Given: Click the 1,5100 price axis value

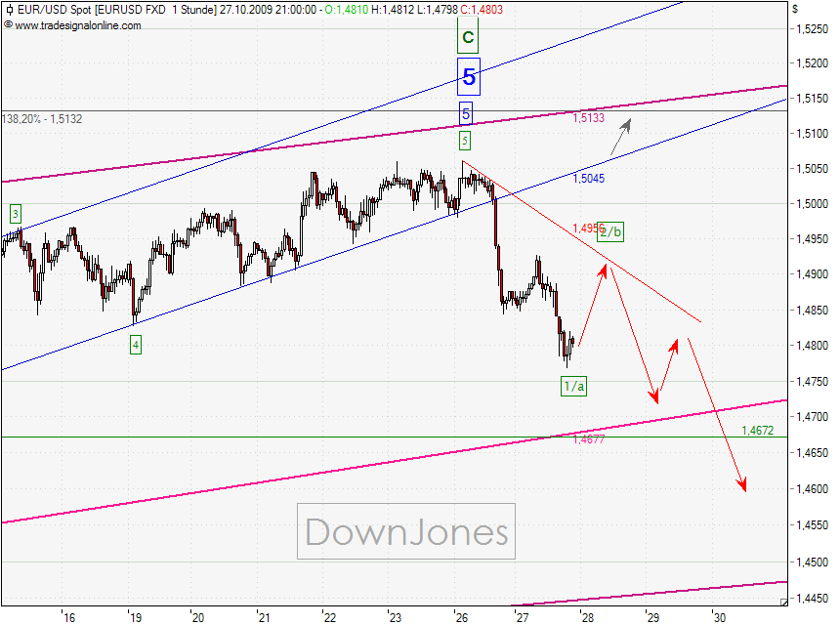Looking at the screenshot, I should pos(812,134).
